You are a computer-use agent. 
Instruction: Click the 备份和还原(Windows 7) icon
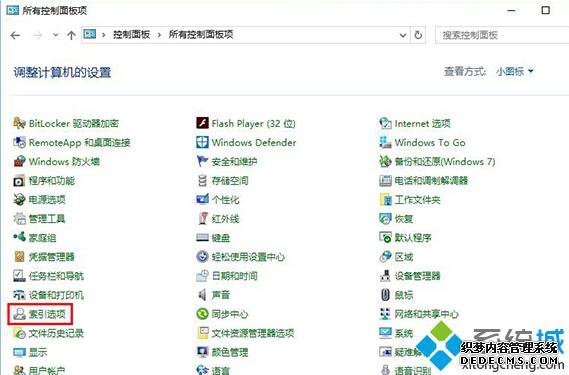click(x=385, y=161)
